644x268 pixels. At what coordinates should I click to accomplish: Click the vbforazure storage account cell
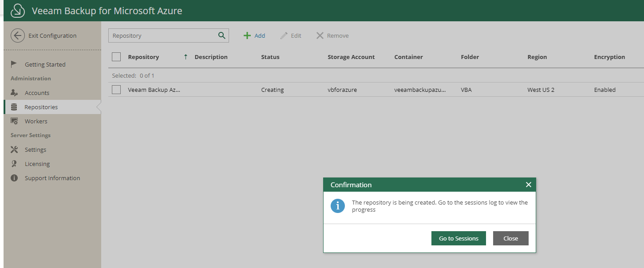[342, 90]
